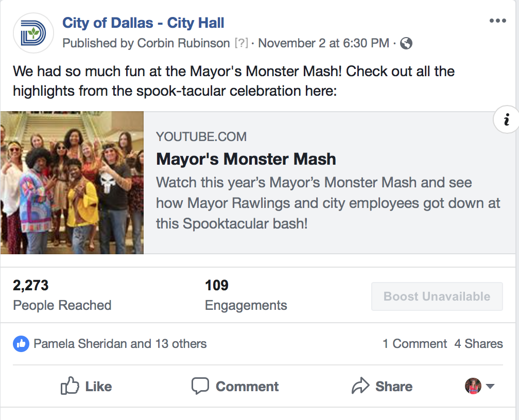Click the City of Dallas logo avatar
The image size is (519, 420).
(33, 33)
